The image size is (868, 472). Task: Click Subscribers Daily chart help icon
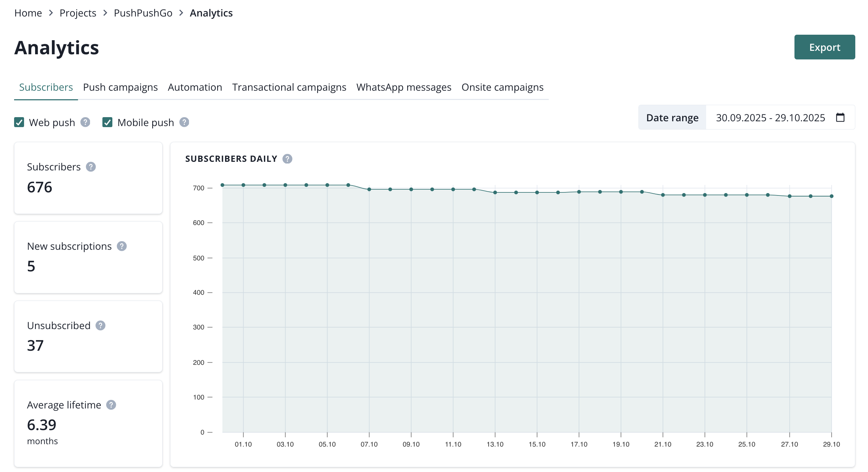[x=287, y=159]
